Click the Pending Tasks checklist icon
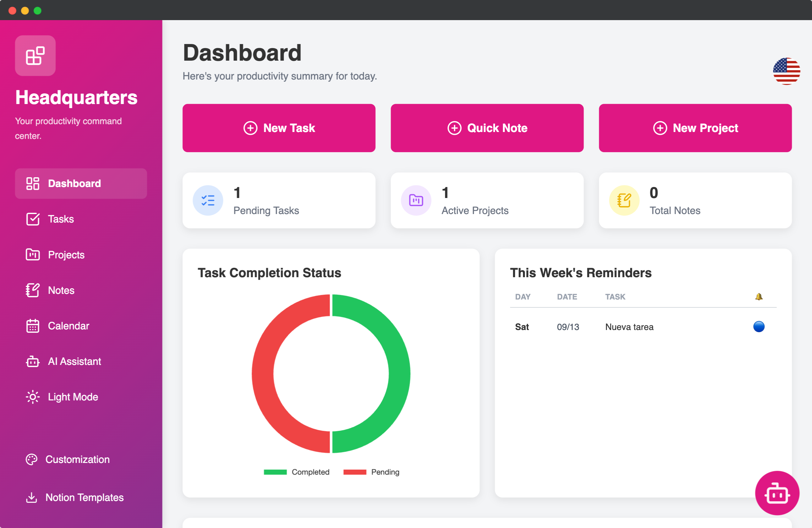 coord(208,200)
